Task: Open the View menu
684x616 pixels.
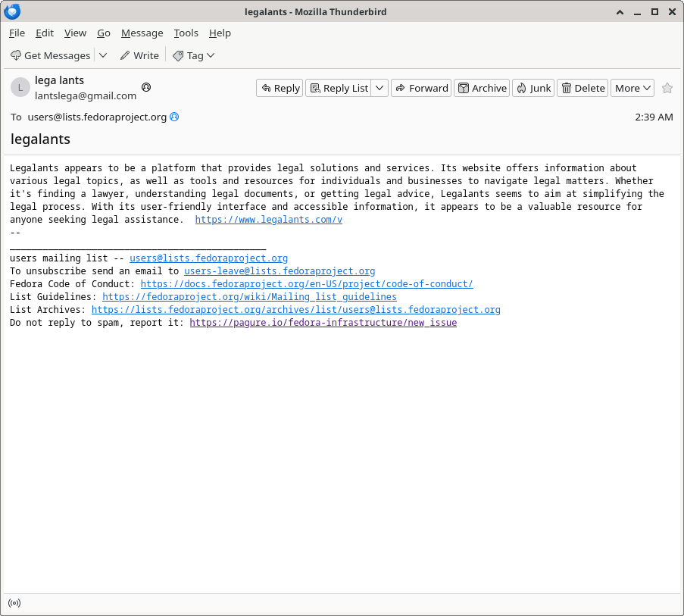Action: coord(75,33)
